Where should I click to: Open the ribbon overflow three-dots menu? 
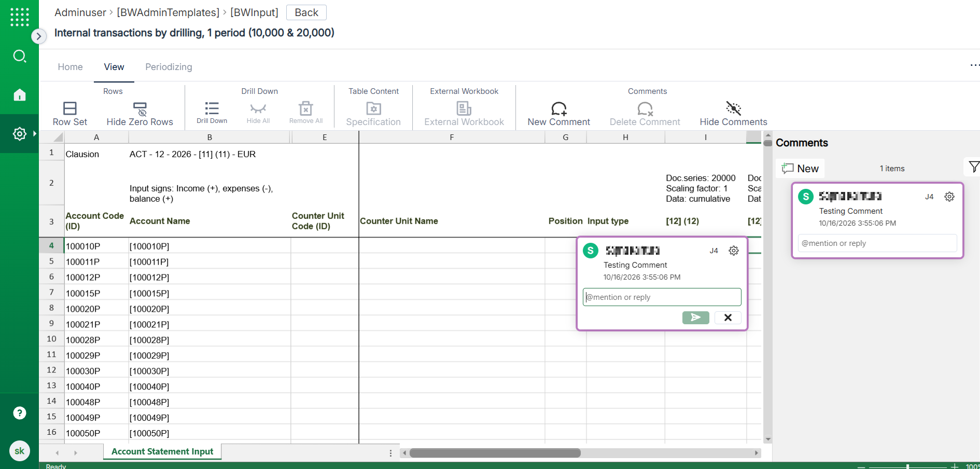pyautogui.click(x=975, y=65)
